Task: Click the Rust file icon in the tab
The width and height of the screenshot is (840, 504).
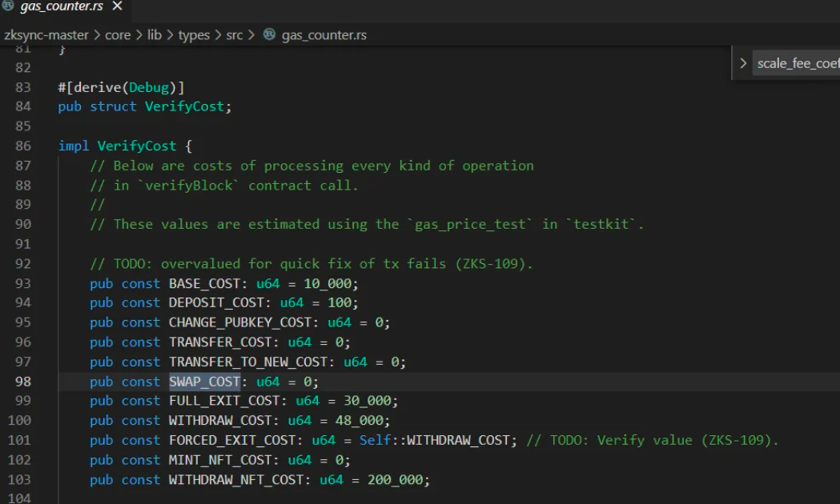Action: 7,6
